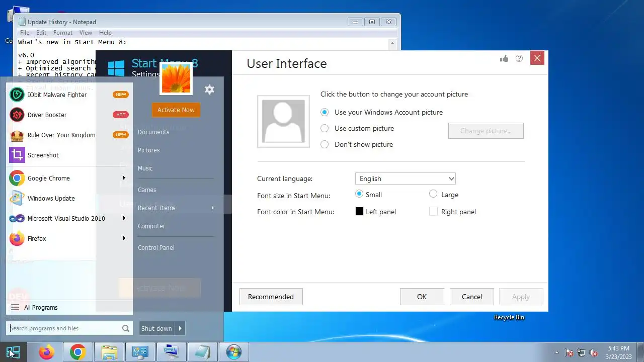Expand Recent Items submenu arrow

[x=212, y=208]
